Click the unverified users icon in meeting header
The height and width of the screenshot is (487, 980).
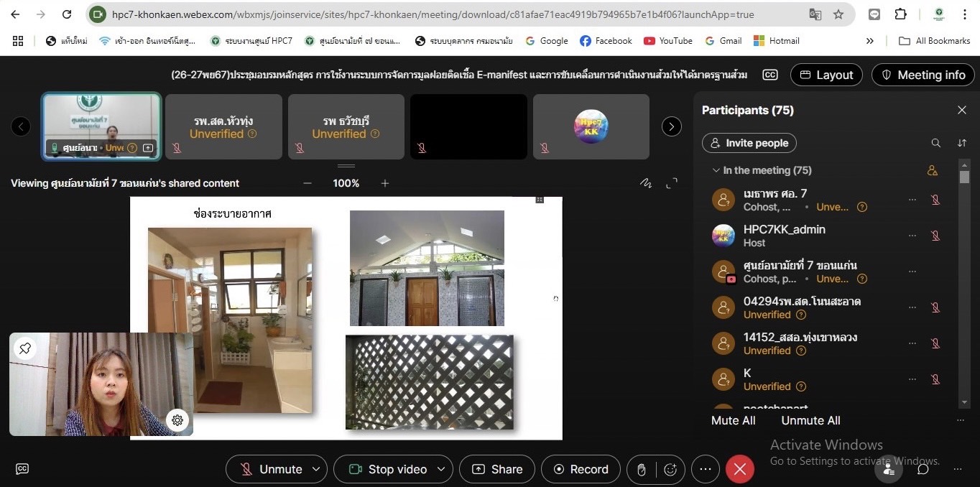932,170
